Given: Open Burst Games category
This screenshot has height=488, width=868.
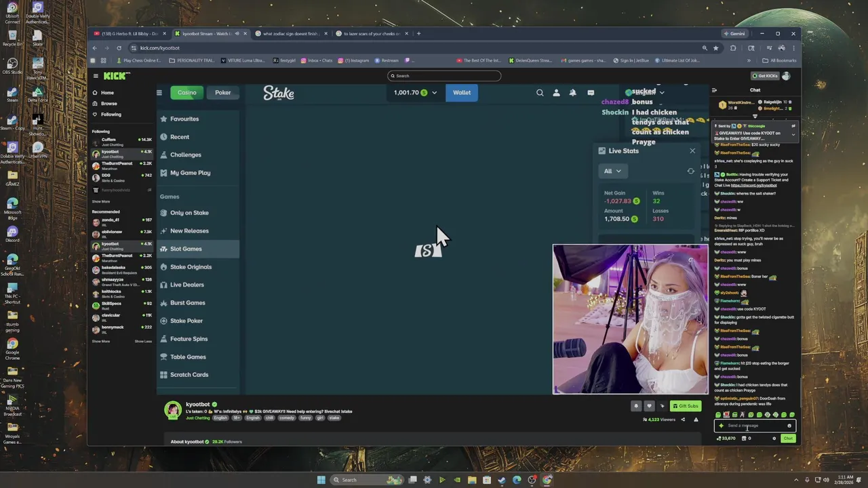Looking at the screenshot, I should [x=198, y=303].
